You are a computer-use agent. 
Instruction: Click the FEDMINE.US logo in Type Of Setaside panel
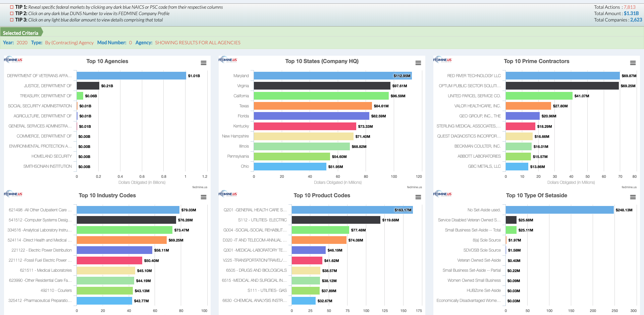pos(442,194)
